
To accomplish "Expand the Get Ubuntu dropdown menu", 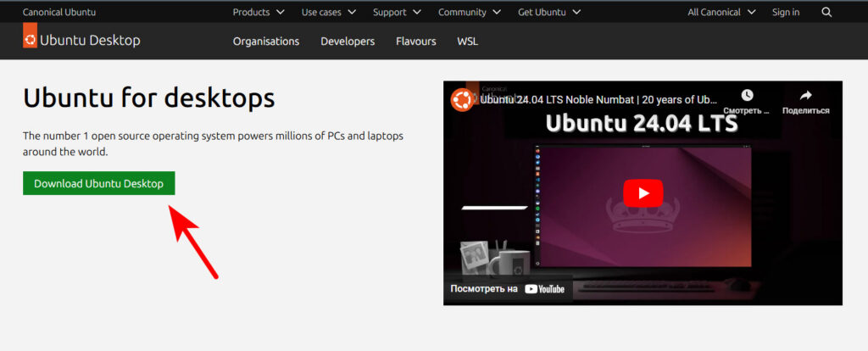I will coord(549,12).
